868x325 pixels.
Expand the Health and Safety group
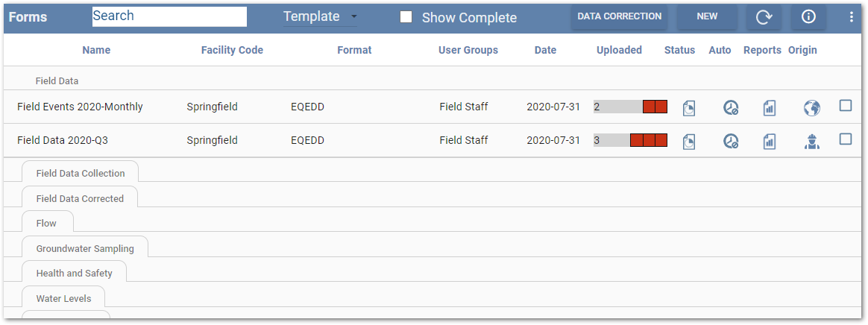point(75,274)
